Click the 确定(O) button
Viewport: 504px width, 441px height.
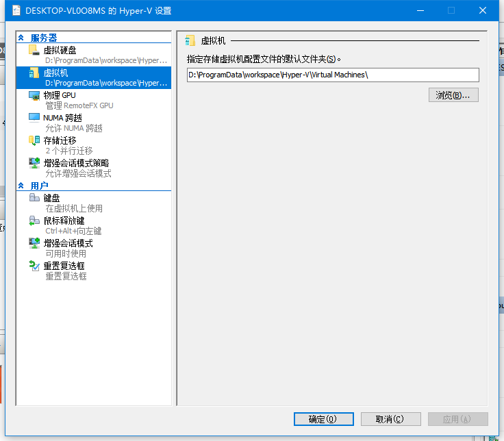point(324,419)
